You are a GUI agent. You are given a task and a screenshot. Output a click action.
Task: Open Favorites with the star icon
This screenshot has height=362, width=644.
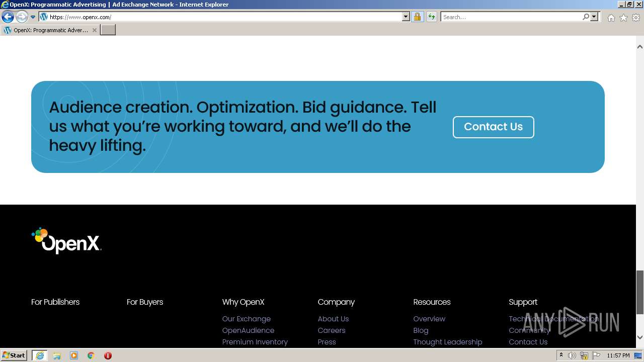pos(623,18)
